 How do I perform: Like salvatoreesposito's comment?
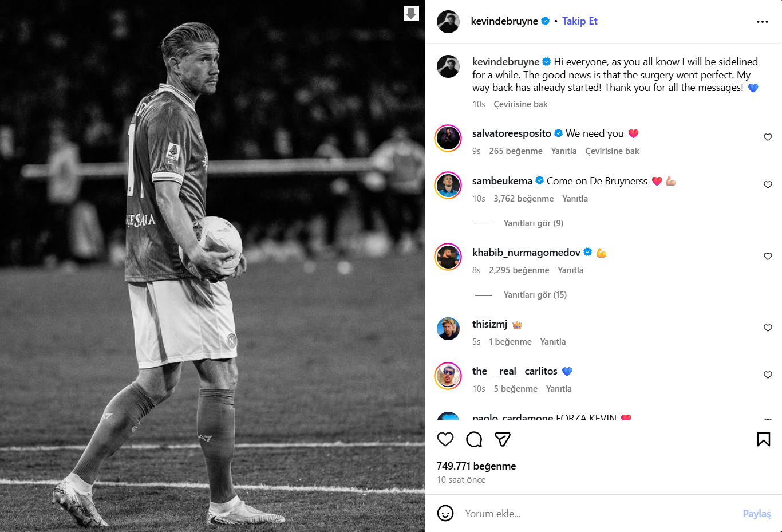pos(768,137)
